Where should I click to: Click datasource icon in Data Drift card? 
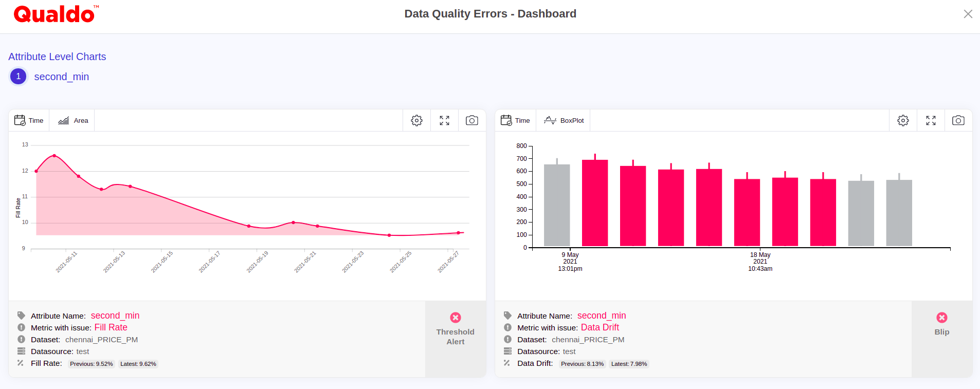pos(508,351)
